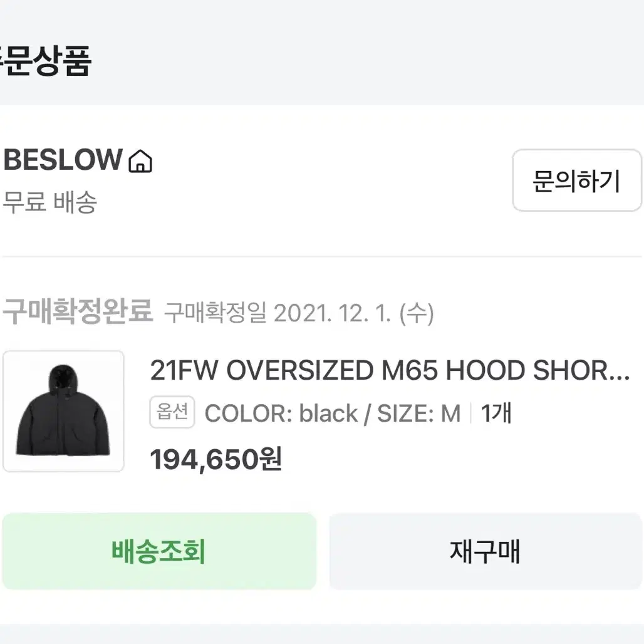The width and height of the screenshot is (644, 644).
Task: Open the 21FW OVERSIZED M65 HOOD product title
Action: click(390, 370)
